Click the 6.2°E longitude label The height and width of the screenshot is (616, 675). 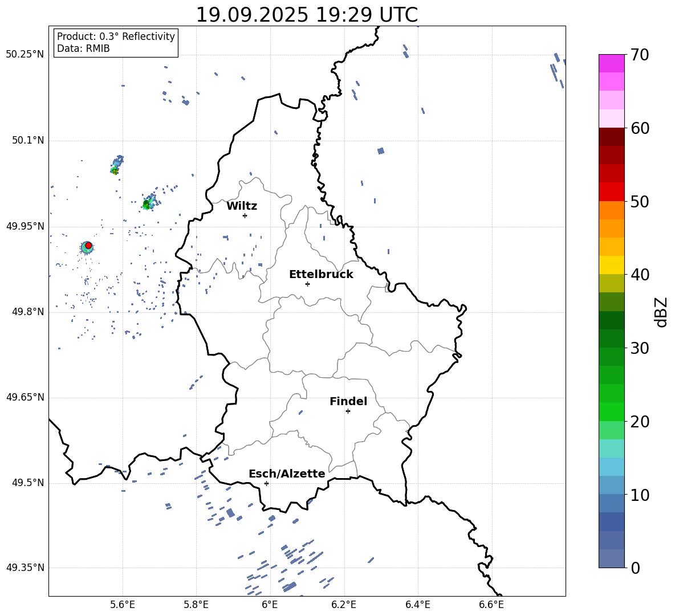(x=344, y=605)
